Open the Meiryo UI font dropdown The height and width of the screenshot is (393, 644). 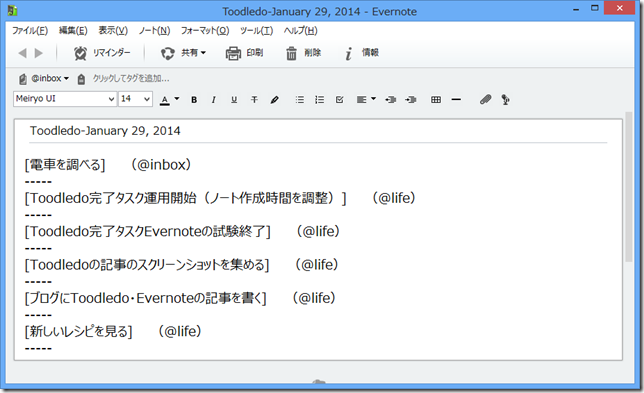(65, 99)
